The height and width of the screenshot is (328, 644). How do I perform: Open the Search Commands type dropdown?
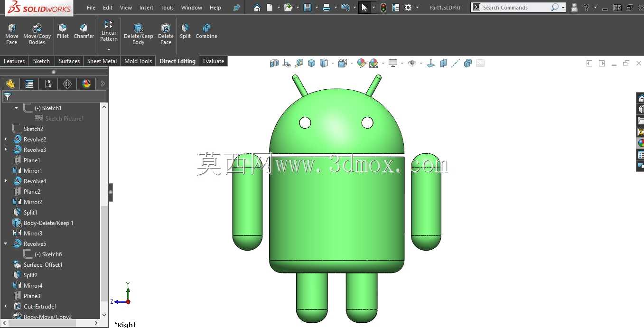click(563, 8)
